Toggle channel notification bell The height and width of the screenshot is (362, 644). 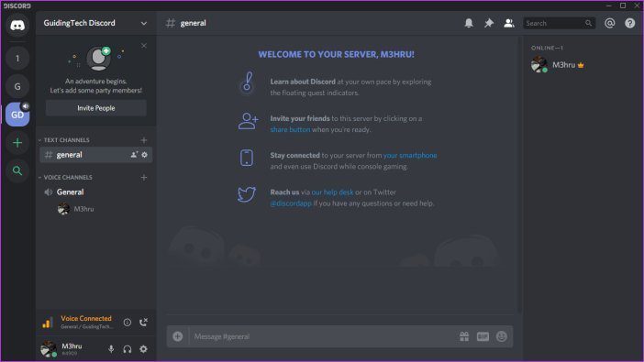[x=469, y=23]
